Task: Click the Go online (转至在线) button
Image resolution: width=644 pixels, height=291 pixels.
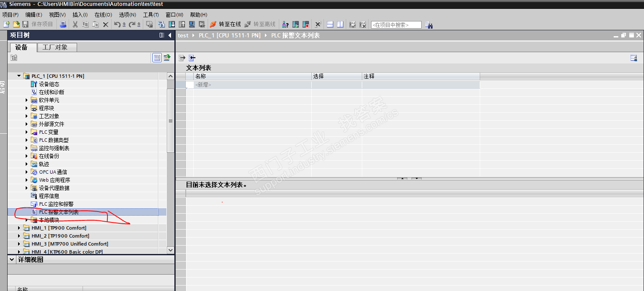Action: pos(225,24)
